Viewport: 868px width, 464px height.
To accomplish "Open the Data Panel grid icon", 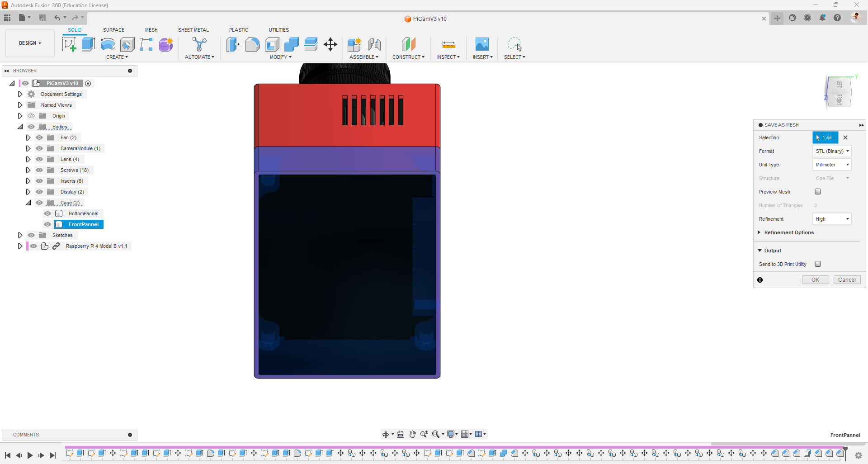I will pyautogui.click(x=7, y=18).
